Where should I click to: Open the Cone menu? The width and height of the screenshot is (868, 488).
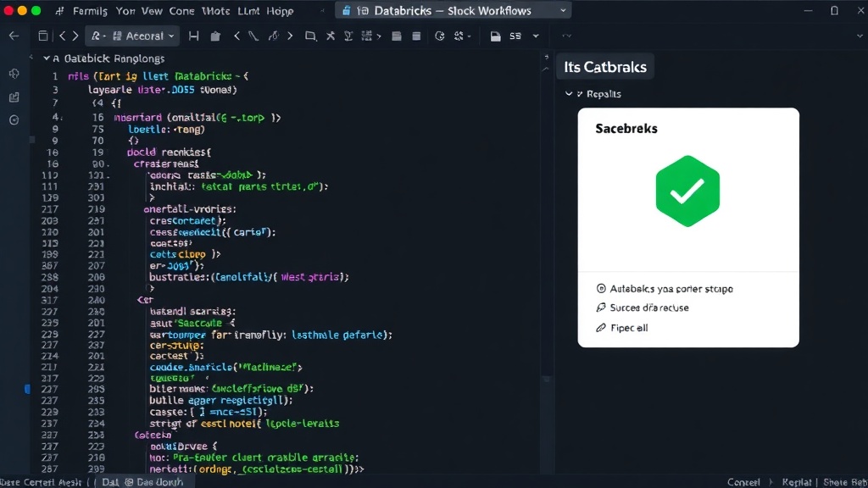tap(181, 10)
